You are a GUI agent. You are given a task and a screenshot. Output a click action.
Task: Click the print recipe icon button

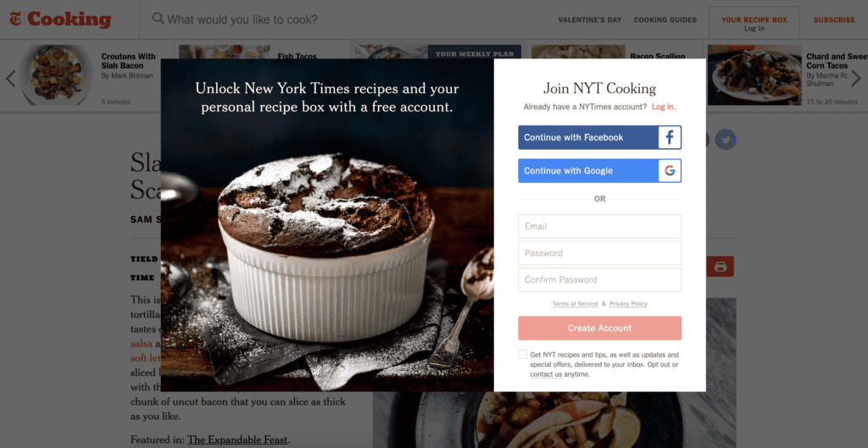tap(720, 267)
